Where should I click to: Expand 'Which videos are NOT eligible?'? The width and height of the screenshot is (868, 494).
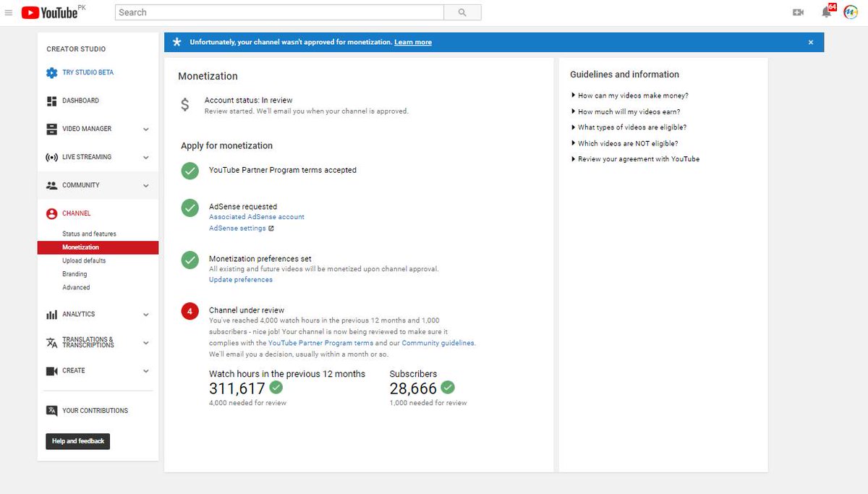click(x=624, y=143)
